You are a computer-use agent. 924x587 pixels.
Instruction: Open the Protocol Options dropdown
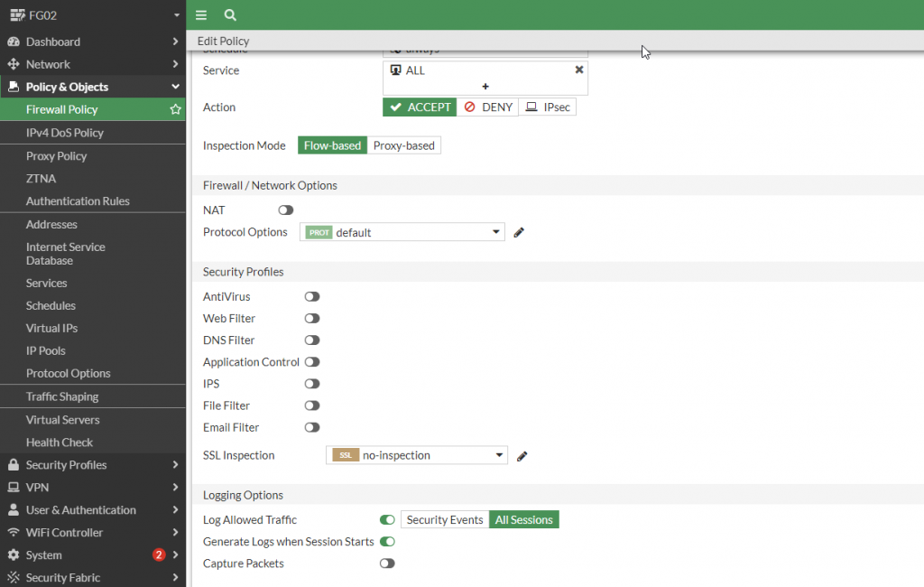402,233
